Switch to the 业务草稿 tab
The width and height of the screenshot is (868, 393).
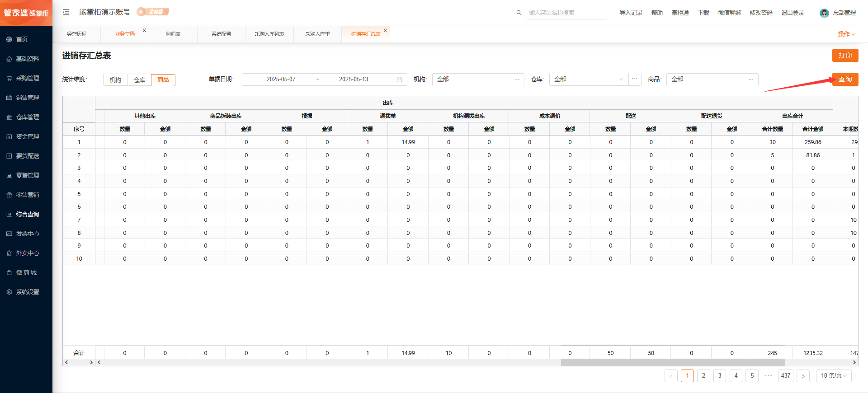125,34
